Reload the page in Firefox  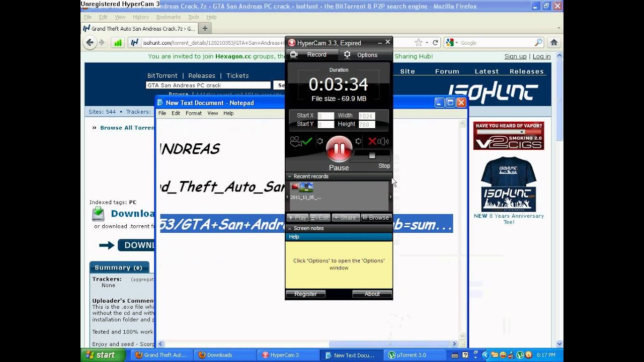tap(436, 43)
